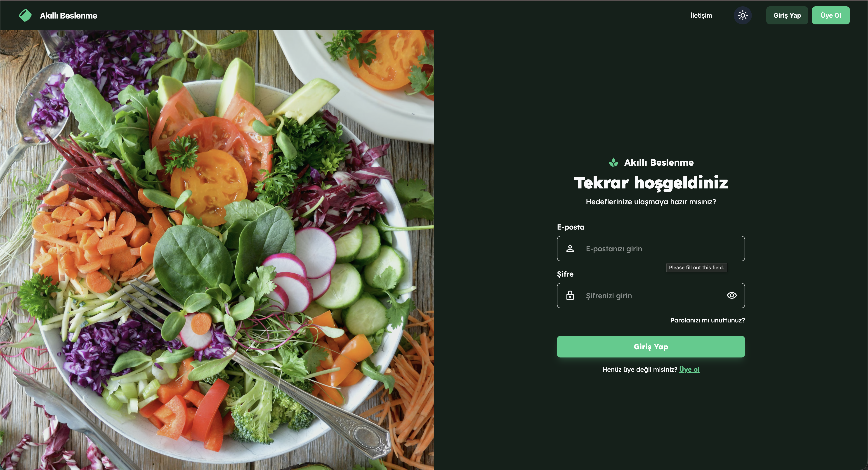Viewport: 868px width, 470px height.
Task: Click the Üye Ol button in header
Action: tap(831, 15)
